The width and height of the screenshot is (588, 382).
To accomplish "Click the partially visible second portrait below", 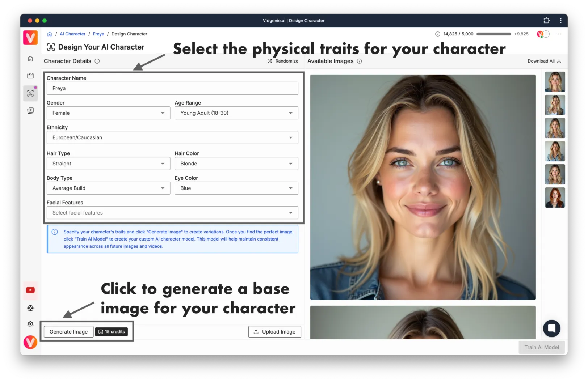I will [423, 322].
